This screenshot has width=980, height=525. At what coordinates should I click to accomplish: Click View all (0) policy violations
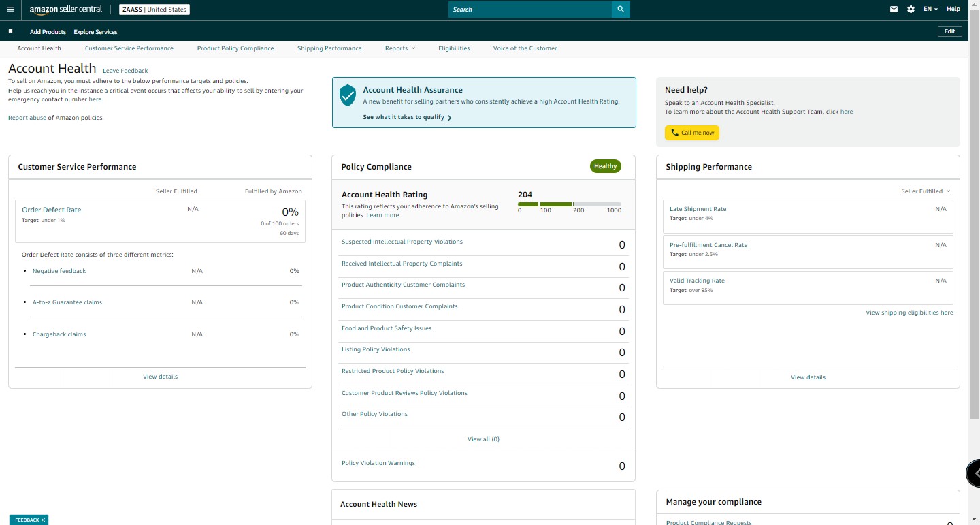pos(484,439)
